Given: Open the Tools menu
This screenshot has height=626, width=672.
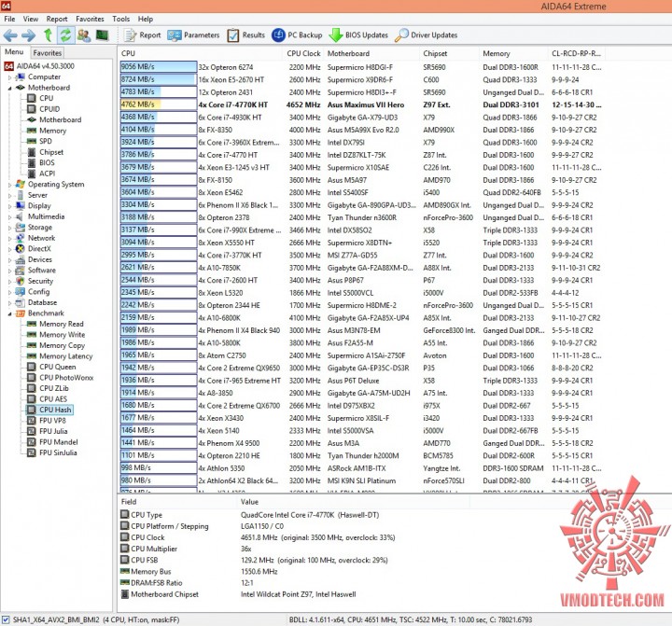Looking at the screenshot, I should (x=120, y=19).
